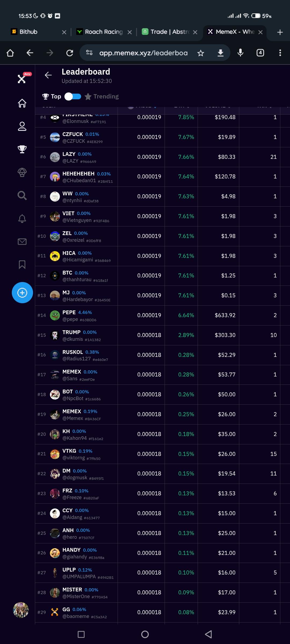Switch to the Roach Racing tab

click(x=103, y=32)
